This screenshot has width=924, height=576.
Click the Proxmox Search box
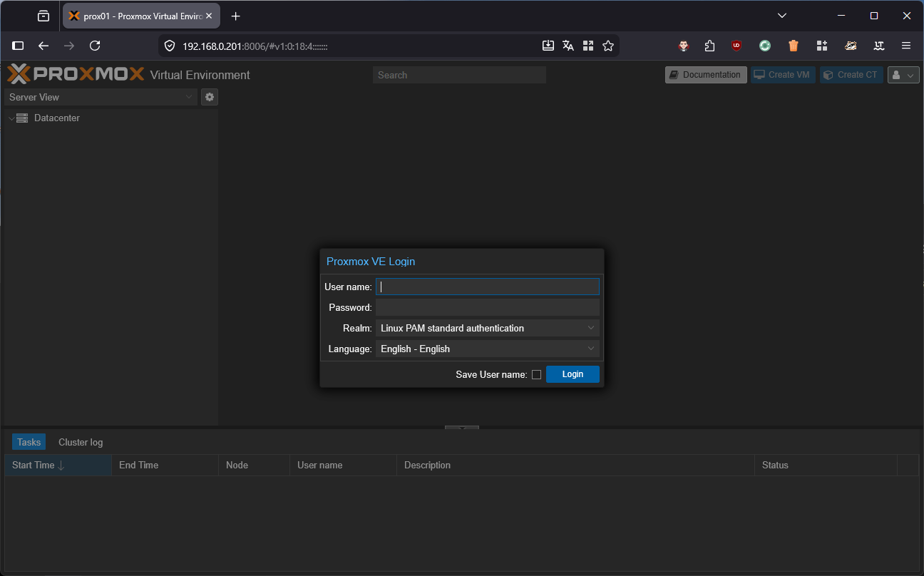coord(459,75)
